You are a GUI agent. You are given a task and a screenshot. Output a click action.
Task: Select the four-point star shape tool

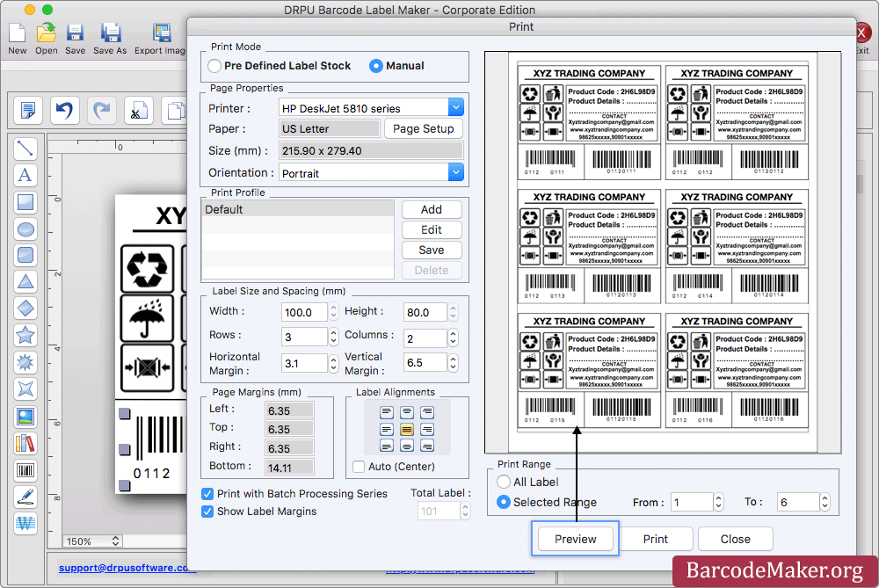(25, 389)
